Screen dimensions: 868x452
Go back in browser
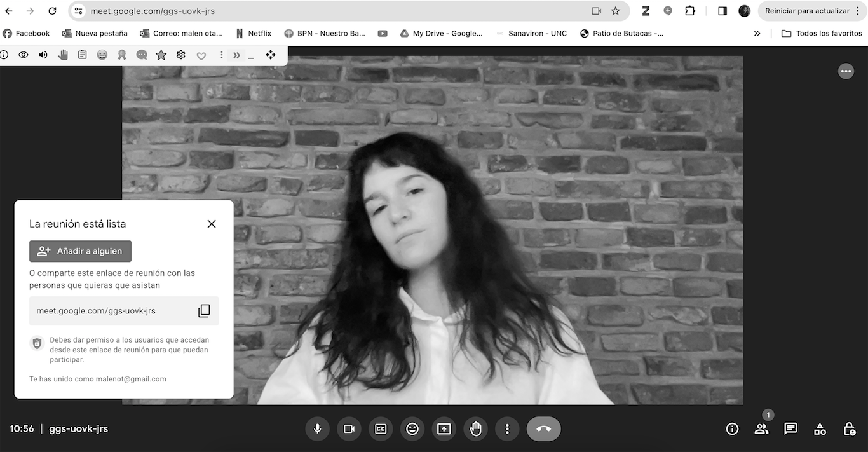9,11
